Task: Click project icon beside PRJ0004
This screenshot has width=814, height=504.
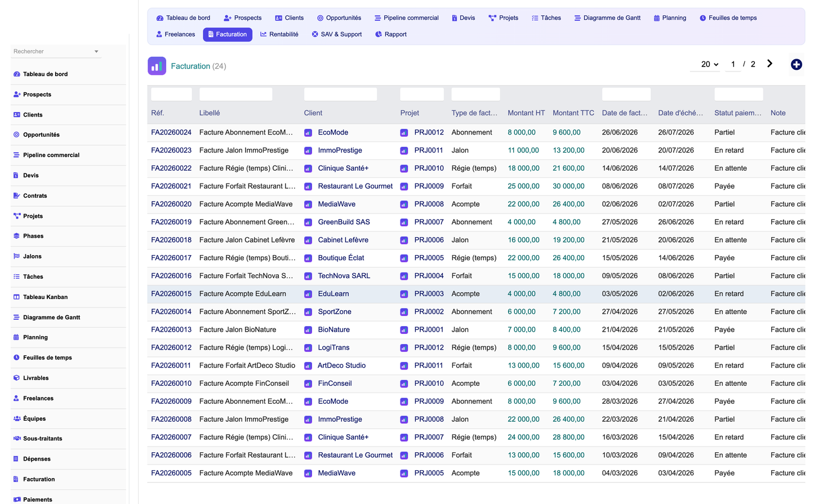Action: 404,276
